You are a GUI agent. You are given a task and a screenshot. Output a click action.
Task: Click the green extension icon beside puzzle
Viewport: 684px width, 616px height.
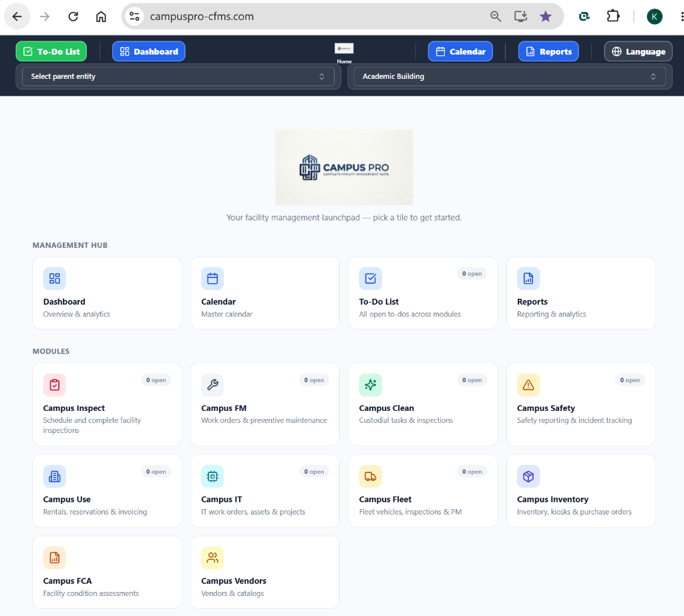[x=584, y=17]
